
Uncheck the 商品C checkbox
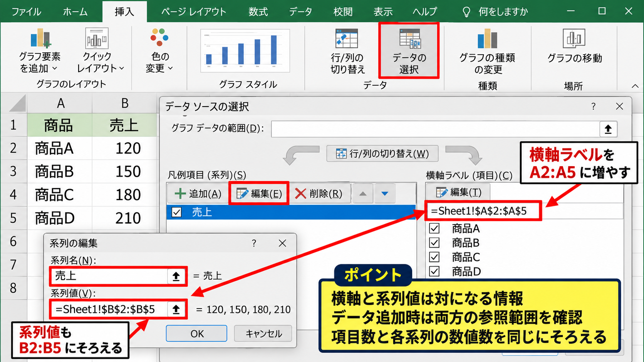pos(434,257)
